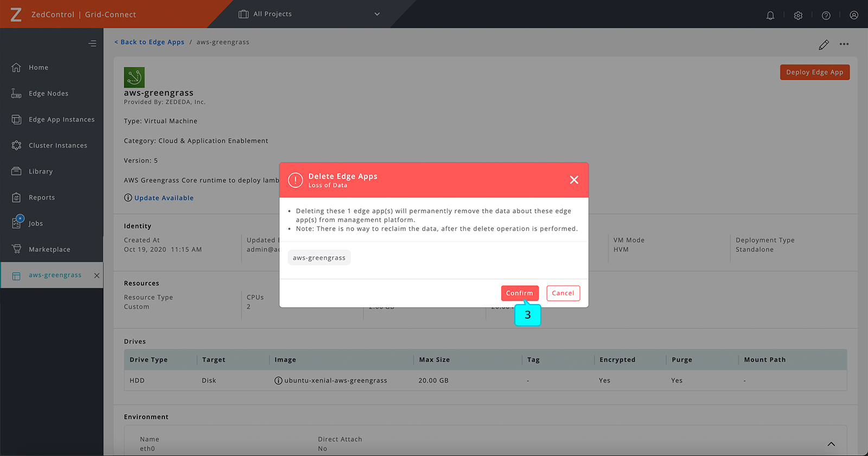Open the three-dots more options menu
The width and height of the screenshot is (868, 456).
(844, 45)
